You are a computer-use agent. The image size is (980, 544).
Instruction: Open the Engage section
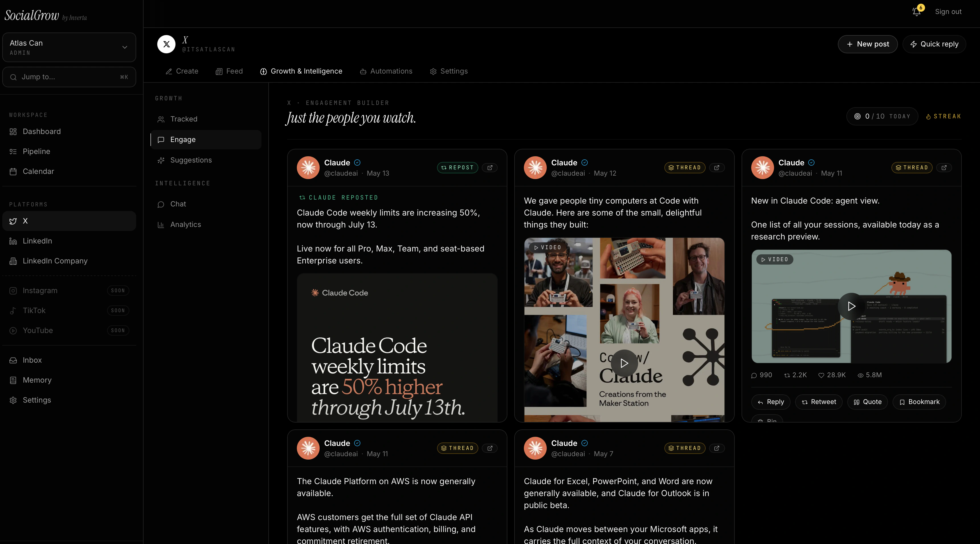click(206, 140)
